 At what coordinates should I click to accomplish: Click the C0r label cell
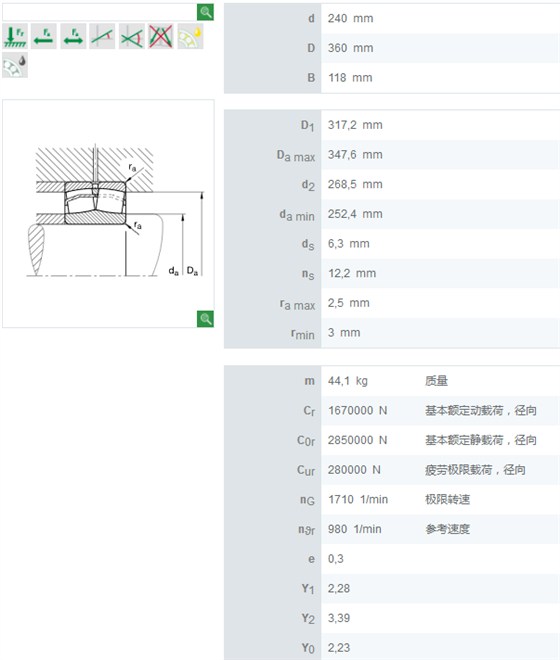coord(272,440)
